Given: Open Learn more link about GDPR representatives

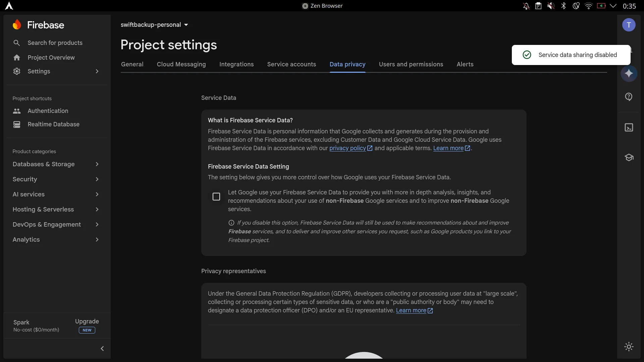Looking at the screenshot, I should [x=414, y=311].
